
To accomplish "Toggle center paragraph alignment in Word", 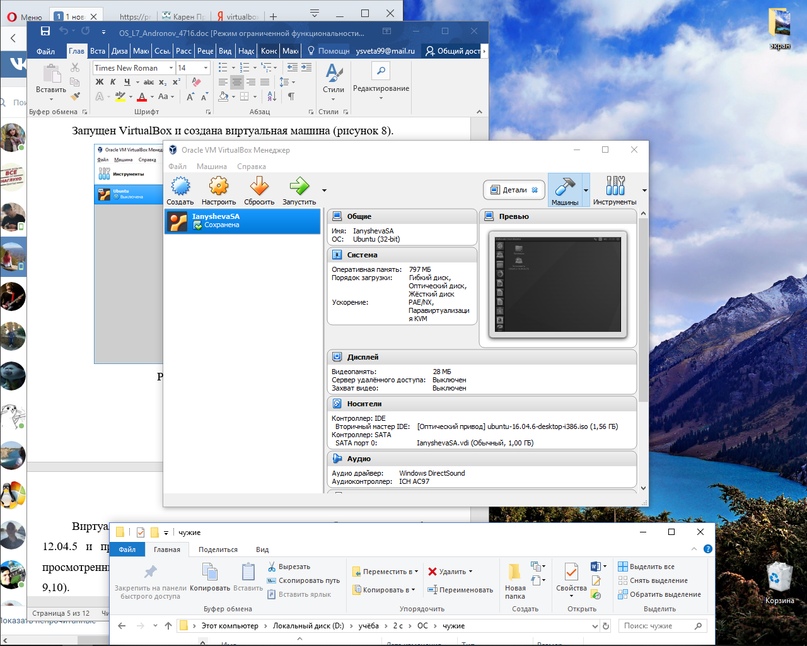I will [237, 82].
